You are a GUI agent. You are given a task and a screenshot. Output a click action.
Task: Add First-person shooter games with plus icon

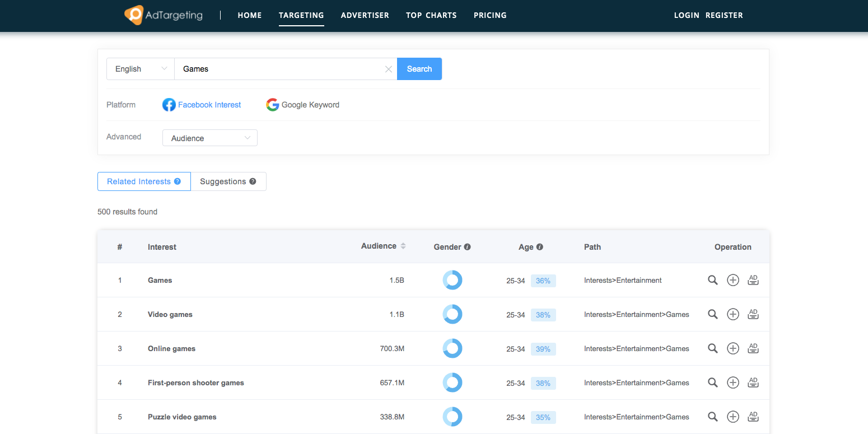pyautogui.click(x=733, y=382)
